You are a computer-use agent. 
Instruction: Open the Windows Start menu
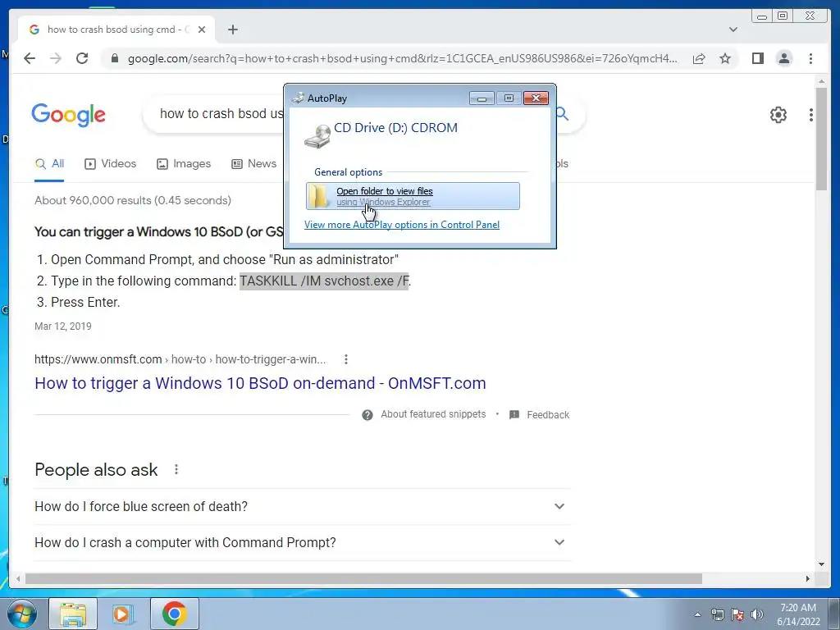tap(22, 614)
